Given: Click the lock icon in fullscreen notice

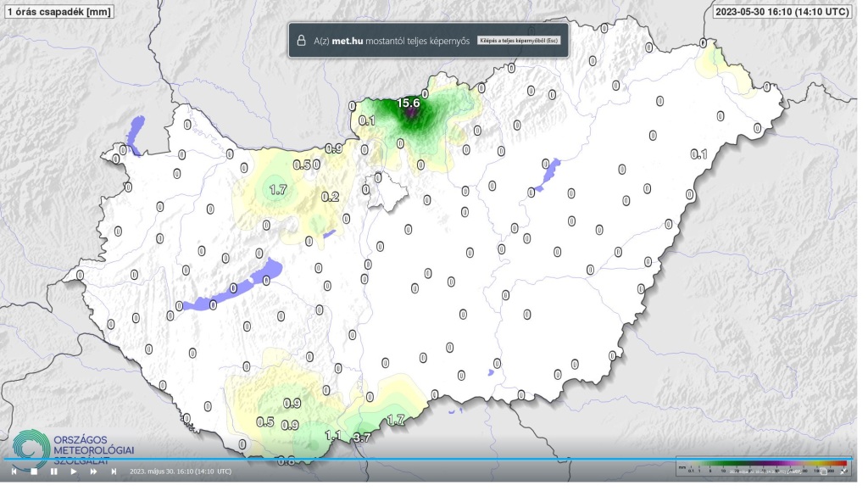Looking at the screenshot, I should [x=300, y=40].
